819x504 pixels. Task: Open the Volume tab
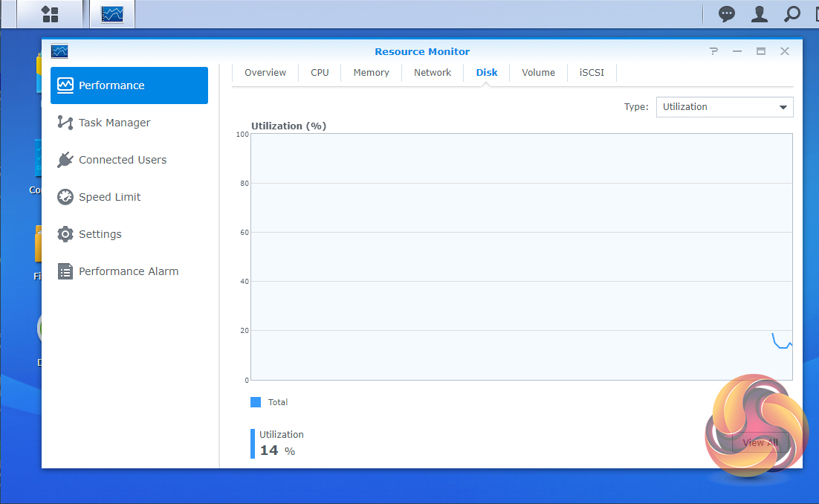pos(538,73)
